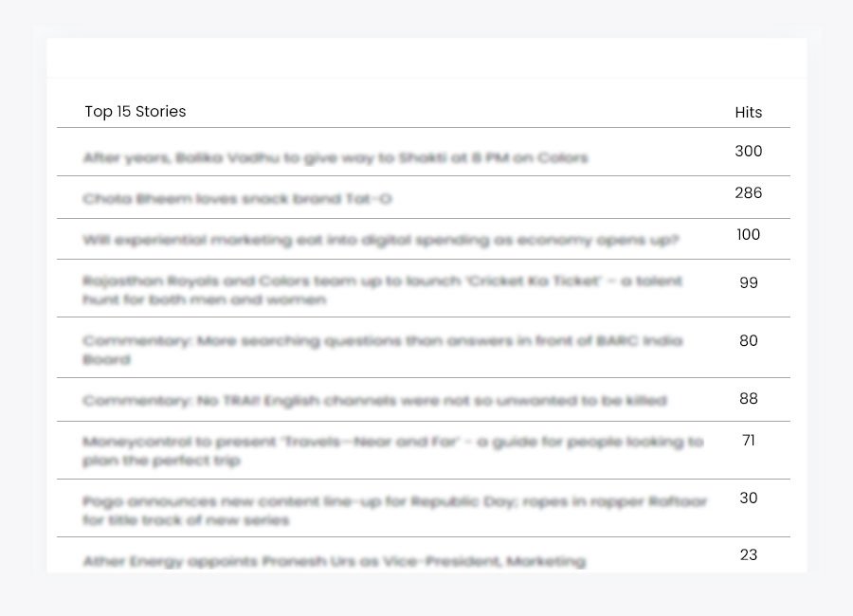Open the Ather Energy Pranesh Urs story
This screenshot has height=616, width=853.
coord(334,561)
